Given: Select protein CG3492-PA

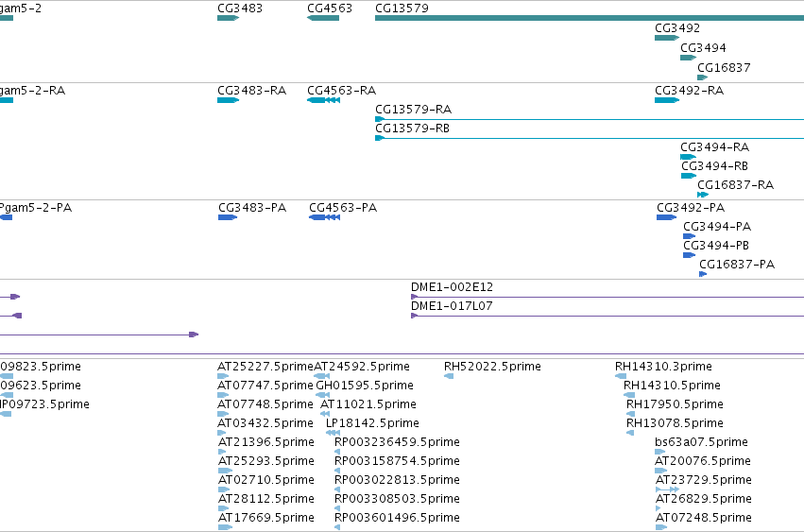Looking at the screenshot, I should click(691, 208).
